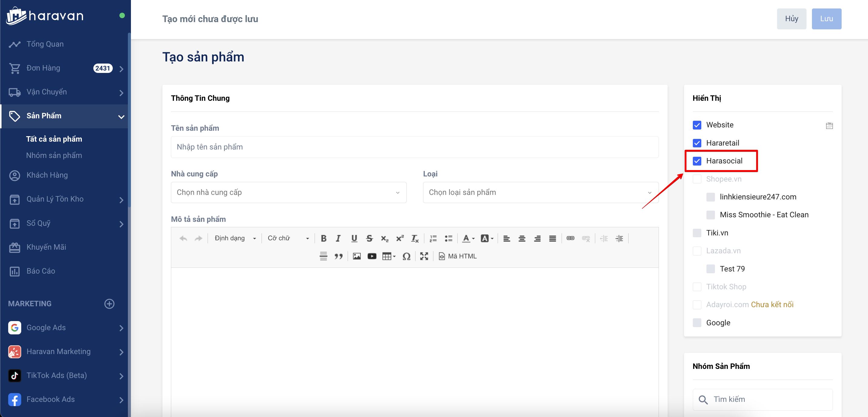
Task: Click the insert video icon
Action: click(372, 256)
